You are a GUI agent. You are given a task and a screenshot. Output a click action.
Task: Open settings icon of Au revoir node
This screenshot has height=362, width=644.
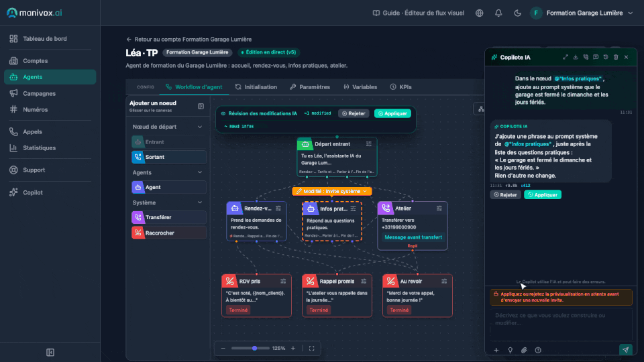[x=444, y=281]
